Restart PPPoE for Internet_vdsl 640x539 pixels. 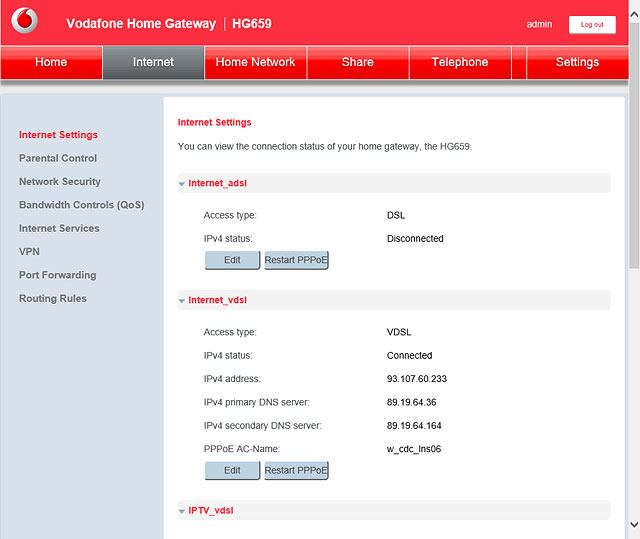tap(296, 470)
